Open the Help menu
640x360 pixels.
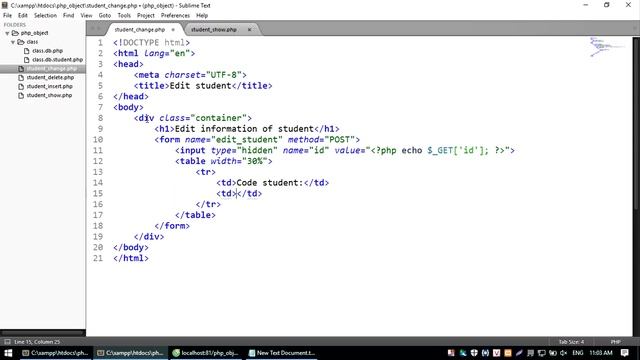point(202,16)
